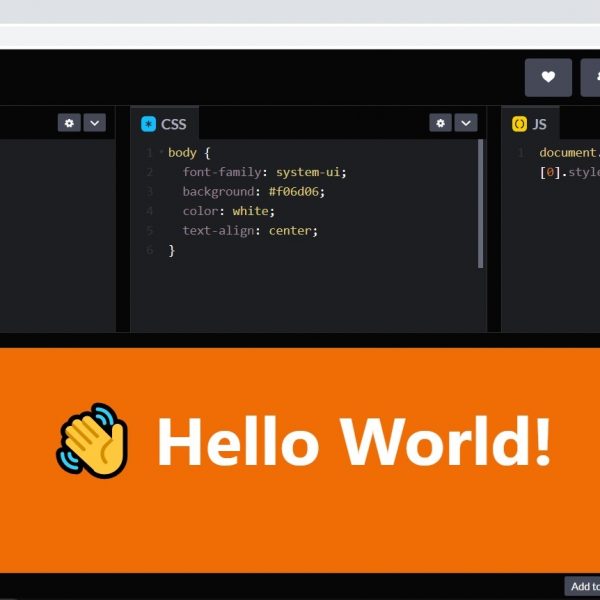Click the partially visible button beside the heart
Screen dimensions: 600x600
[590, 77]
